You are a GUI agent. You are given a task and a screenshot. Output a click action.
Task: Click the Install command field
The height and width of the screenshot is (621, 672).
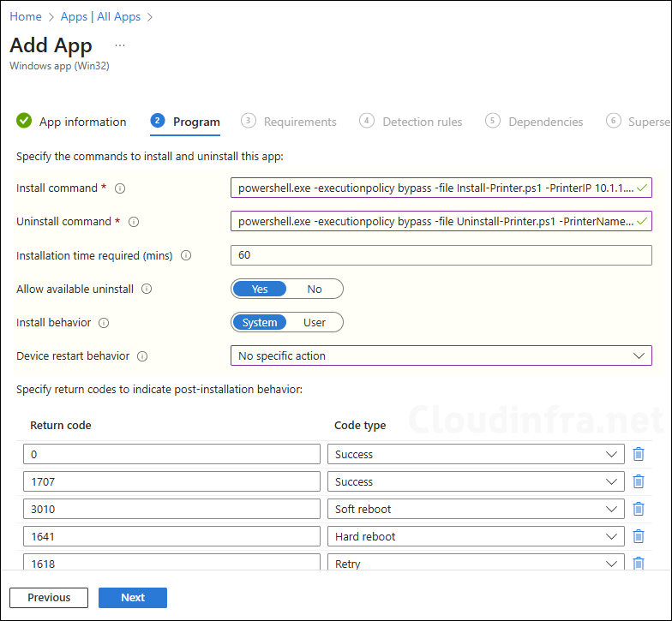tap(441, 188)
